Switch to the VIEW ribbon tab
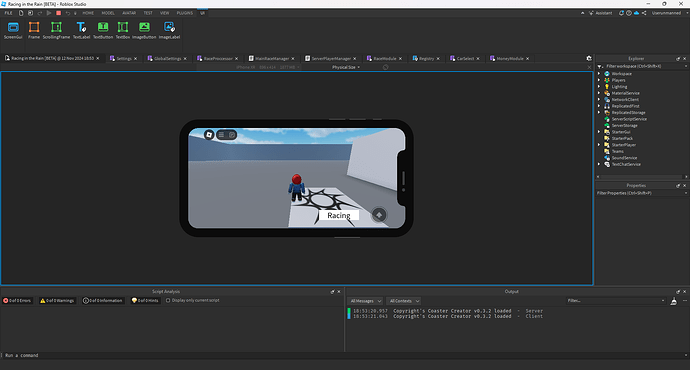Screen dimensions: 690x370 pos(164,13)
